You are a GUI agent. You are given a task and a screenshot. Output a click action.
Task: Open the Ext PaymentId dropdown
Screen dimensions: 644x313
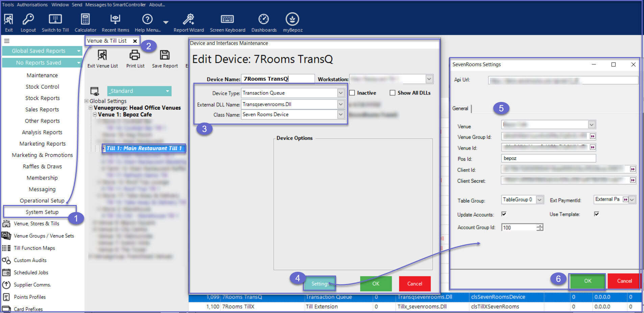pos(632,200)
